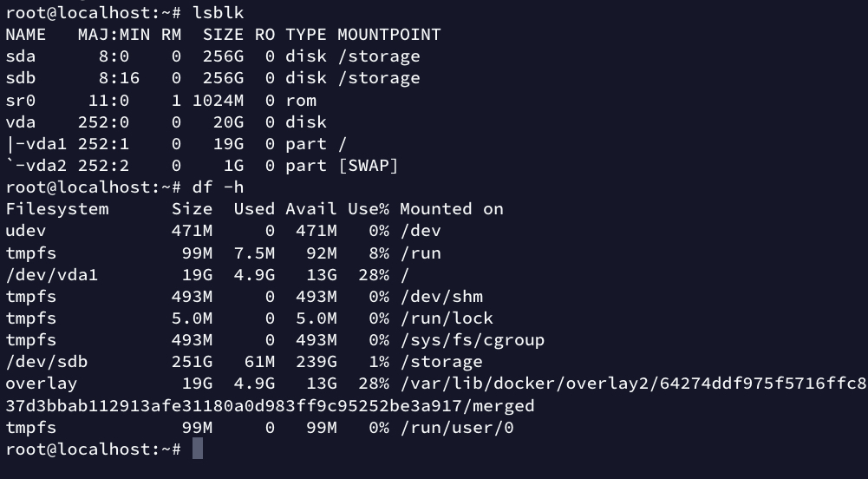Click the MOUNTPOINT column header
The height and width of the screenshot is (479, 868).
389,35
